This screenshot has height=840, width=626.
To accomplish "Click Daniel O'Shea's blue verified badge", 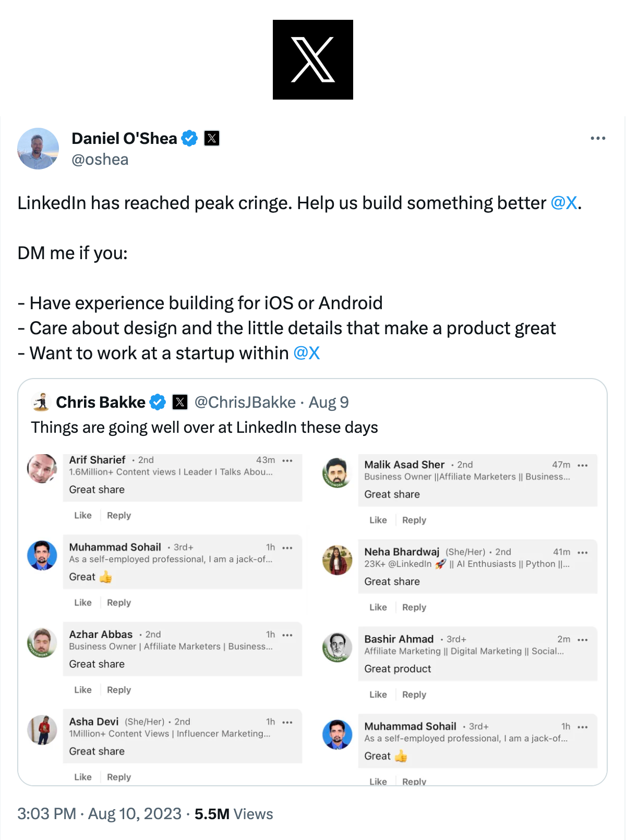I will click(x=189, y=138).
